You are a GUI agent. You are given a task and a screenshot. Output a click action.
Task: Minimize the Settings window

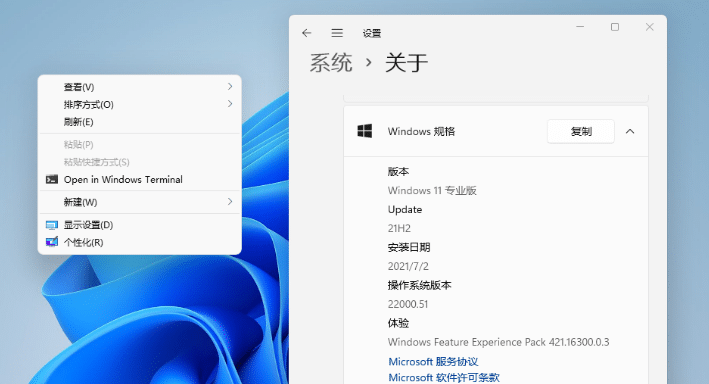tap(580, 27)
